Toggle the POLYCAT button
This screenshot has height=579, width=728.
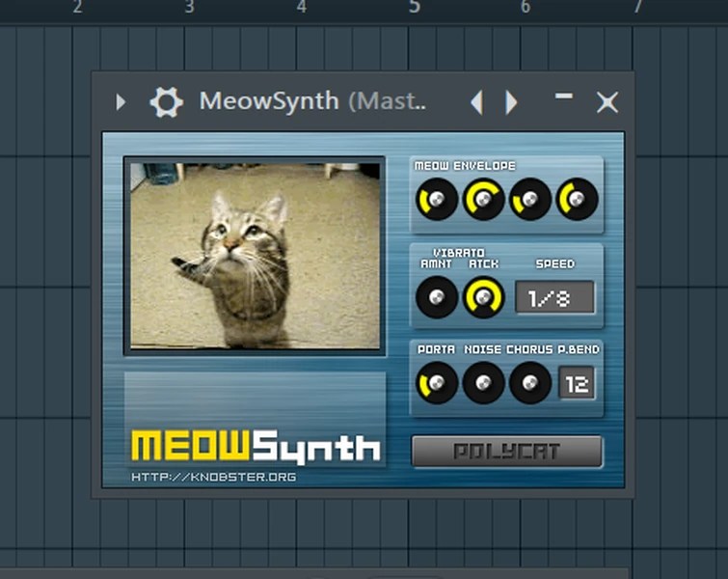click(x=507, y=451)
